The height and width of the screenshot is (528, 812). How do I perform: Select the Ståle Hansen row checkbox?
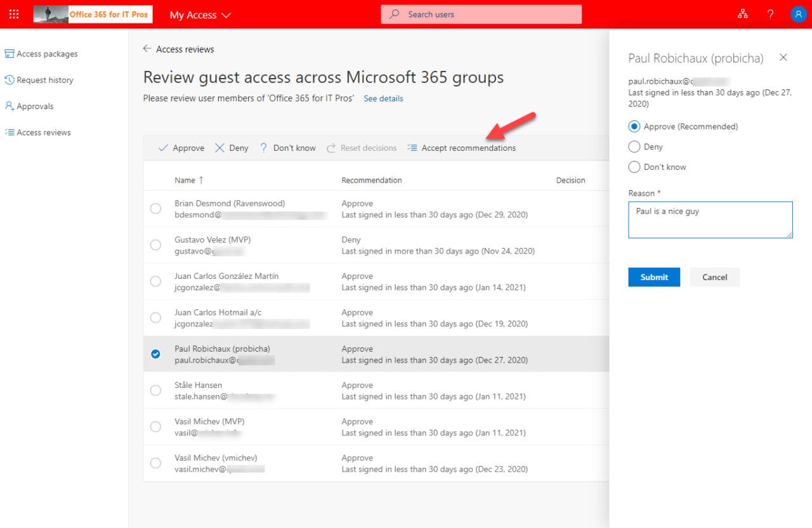click(x=155, y=390)
